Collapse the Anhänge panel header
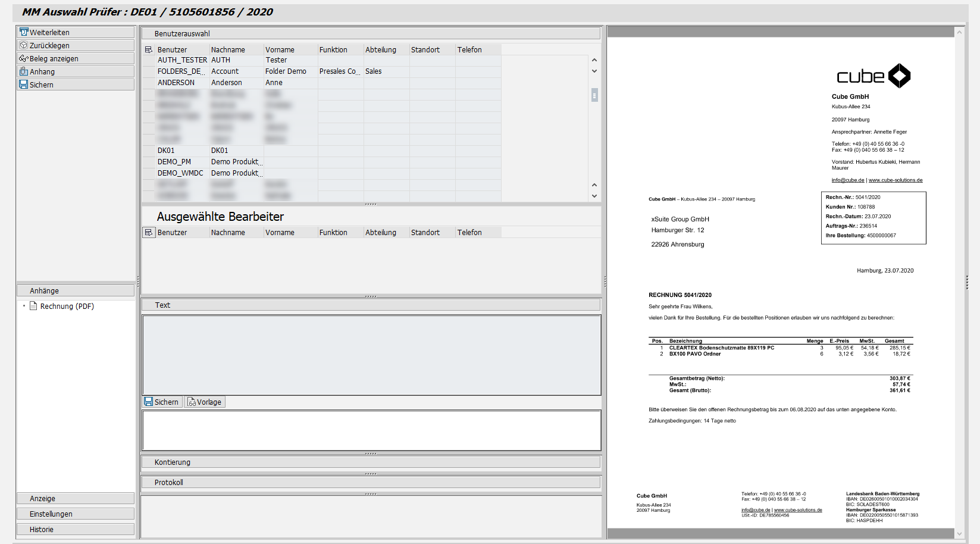Screen dimensions: 980x544 point(45,290)
